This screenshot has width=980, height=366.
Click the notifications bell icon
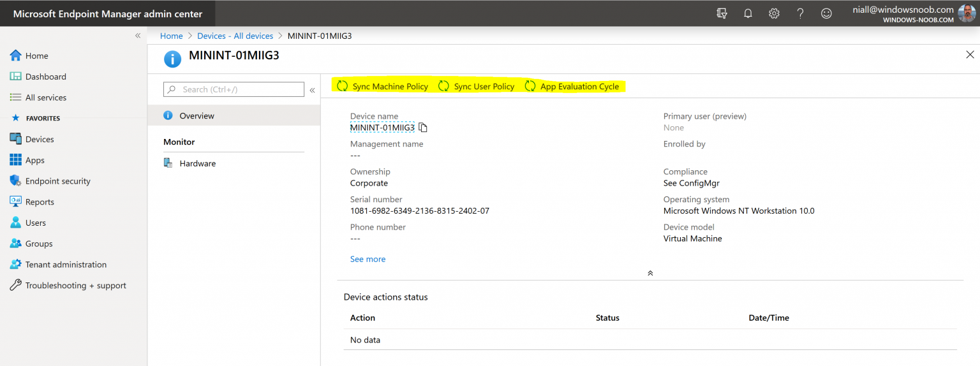click(x=748, y=13)
